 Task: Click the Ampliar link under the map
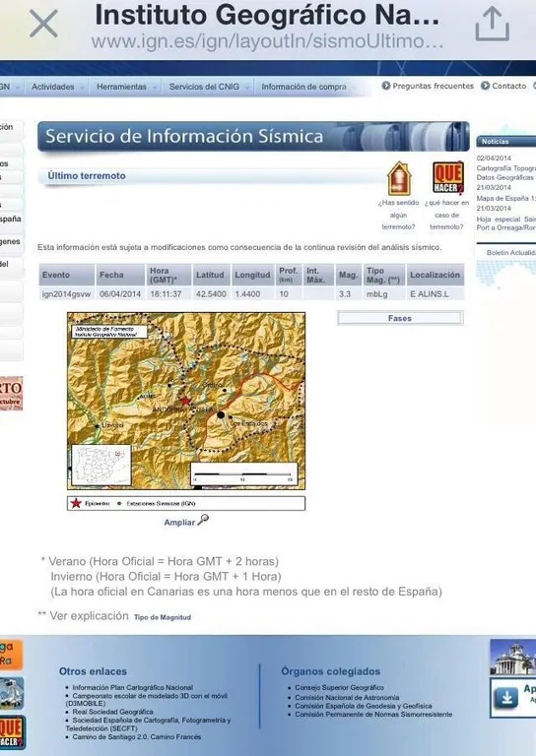pos(179,522)
